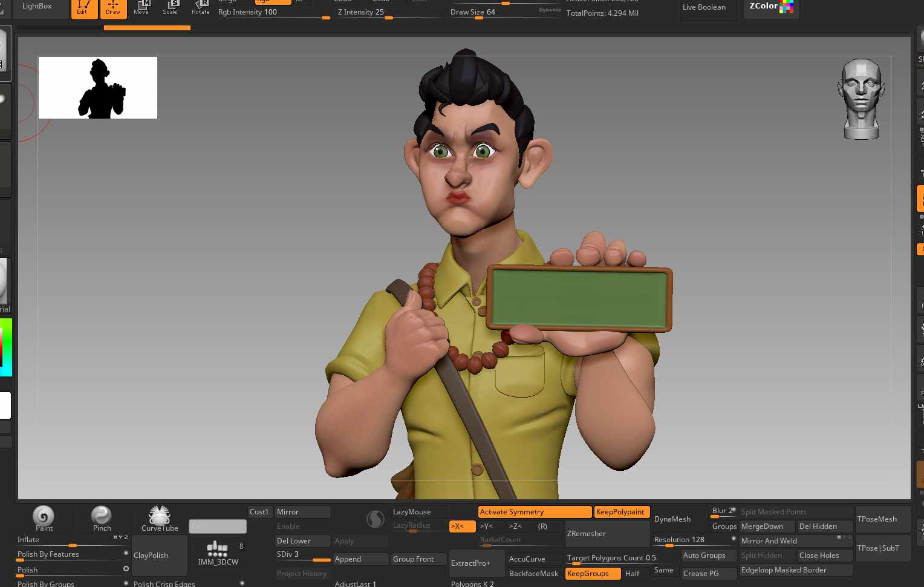Toggle X axis symmetry
924x587 pixels.
[x=462, y=526]
